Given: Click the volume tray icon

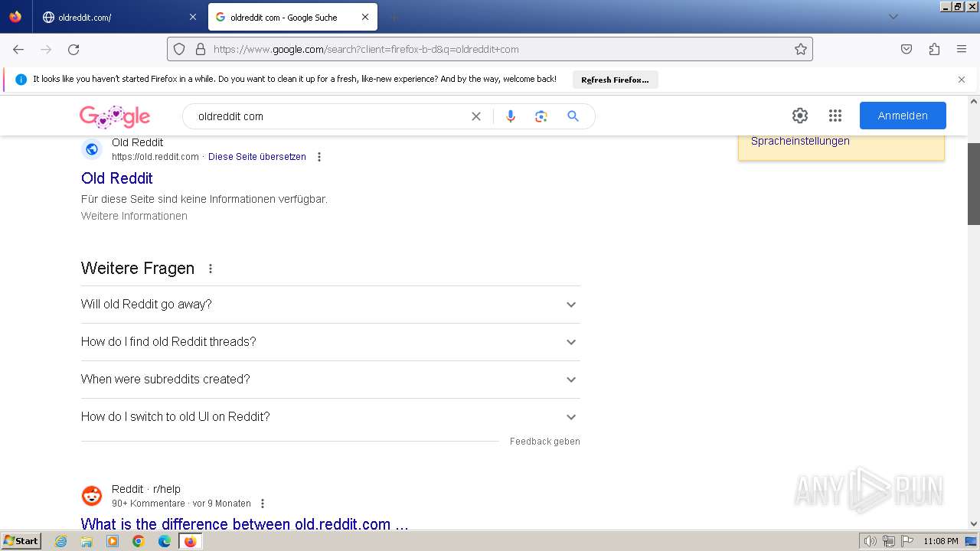Looking at the screenshot, I should tap(871, 541).
